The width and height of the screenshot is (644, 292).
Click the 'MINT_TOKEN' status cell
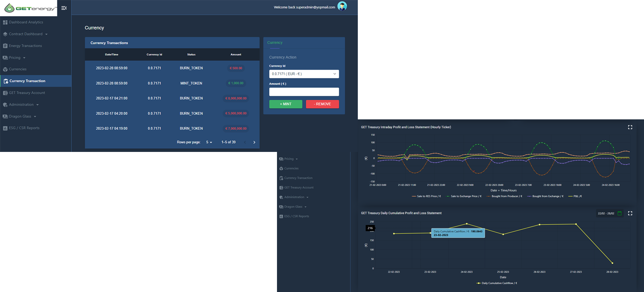(191, 84)
